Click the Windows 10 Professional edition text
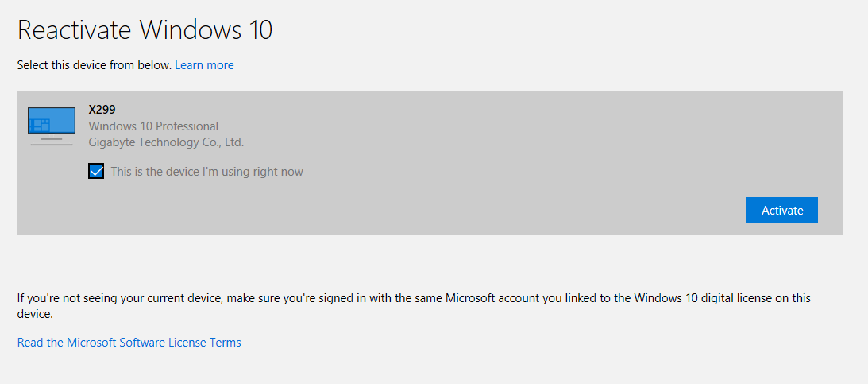The image size is (868, 384). 153,126
